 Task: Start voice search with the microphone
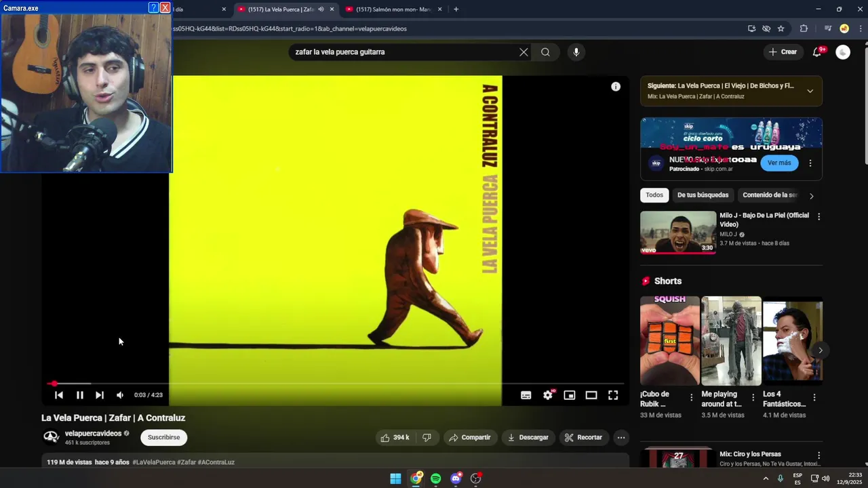576,52
